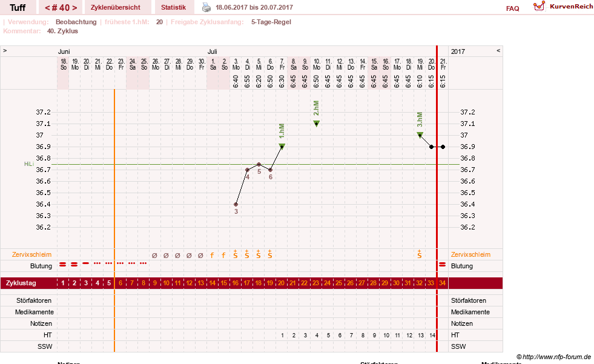Click the left Zervixschleim row label

coord(32,254)
